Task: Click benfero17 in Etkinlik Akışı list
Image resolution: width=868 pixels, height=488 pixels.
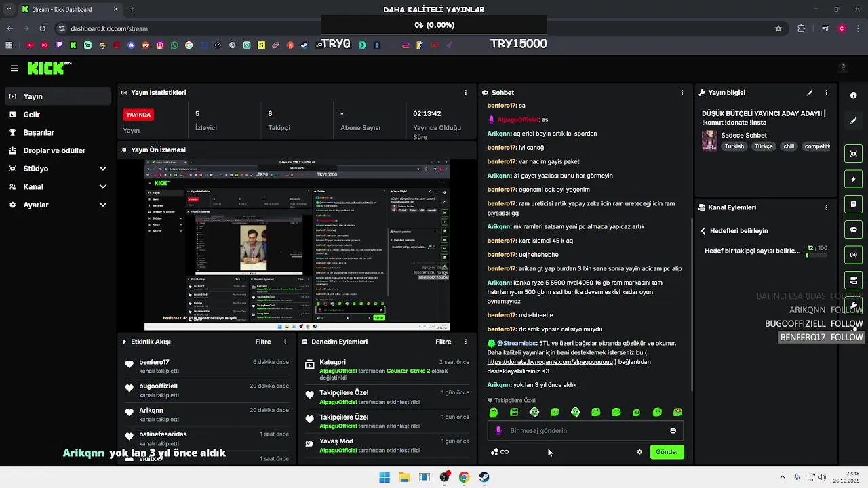Action: [x=154, y=363]
